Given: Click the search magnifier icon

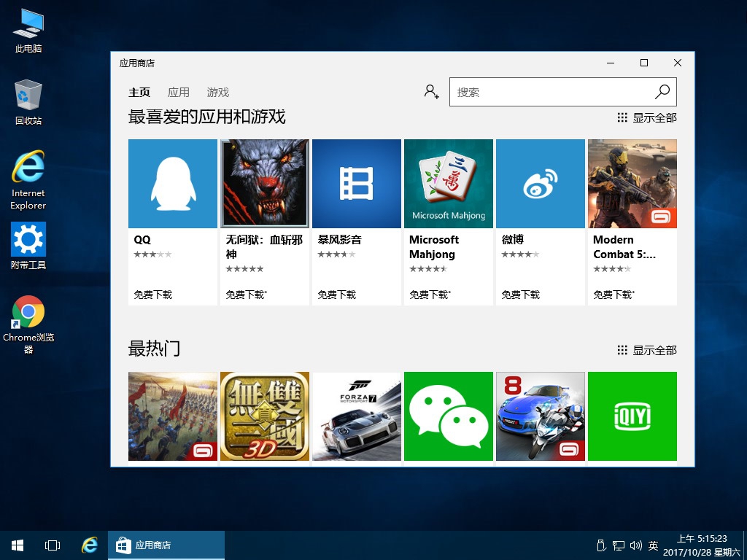Looking at the screenshot, I should (662, 92).
